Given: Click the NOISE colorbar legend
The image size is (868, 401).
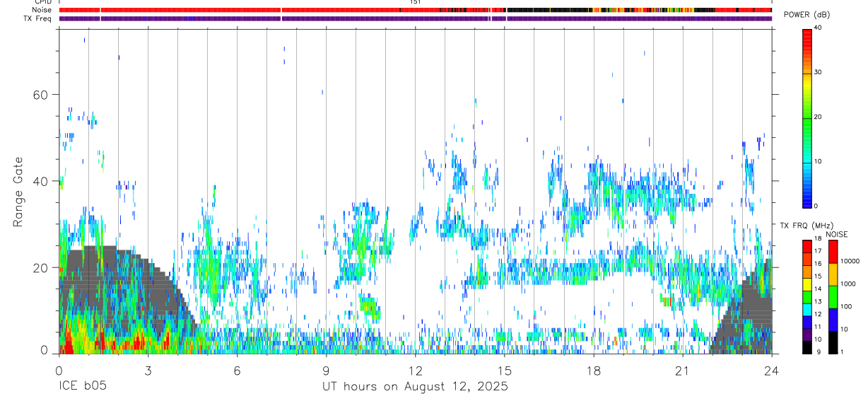Looking at the screenshot, I should 832,297.
